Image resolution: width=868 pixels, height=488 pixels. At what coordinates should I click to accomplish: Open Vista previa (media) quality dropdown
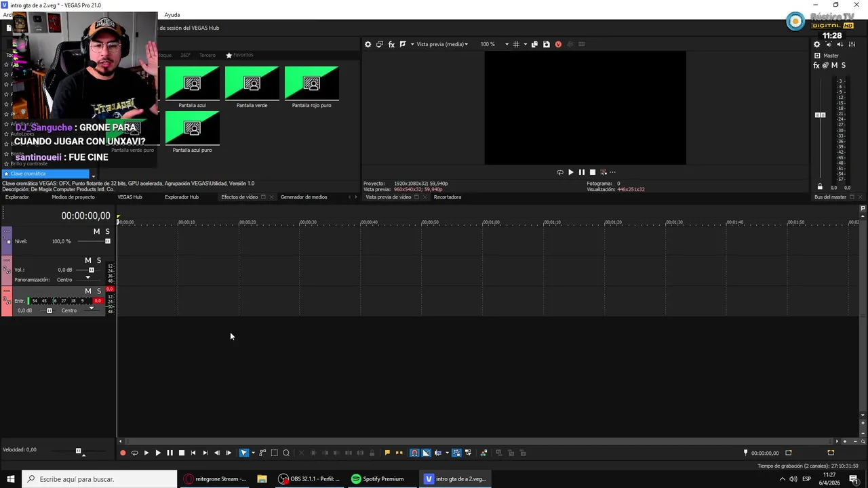pos(442,44)
